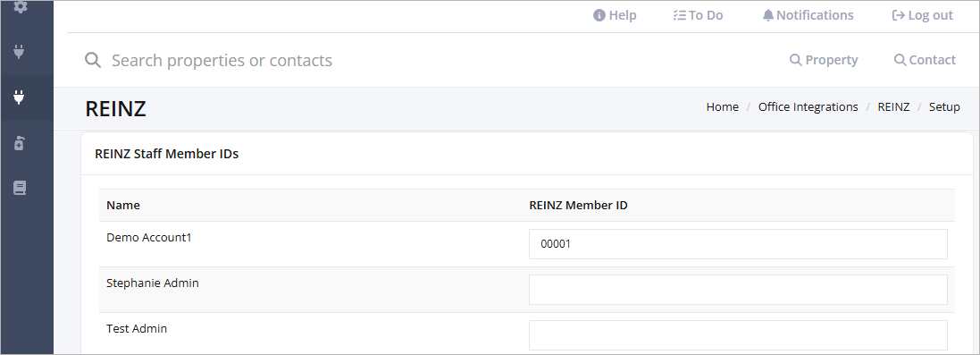Select the Demo Account1 name cell

point(149,238)
